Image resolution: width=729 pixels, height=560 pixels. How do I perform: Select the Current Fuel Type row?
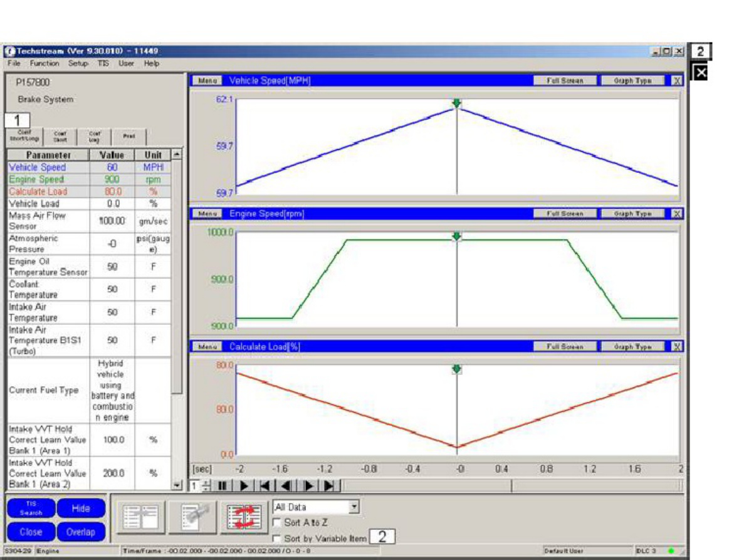[89, 390]
